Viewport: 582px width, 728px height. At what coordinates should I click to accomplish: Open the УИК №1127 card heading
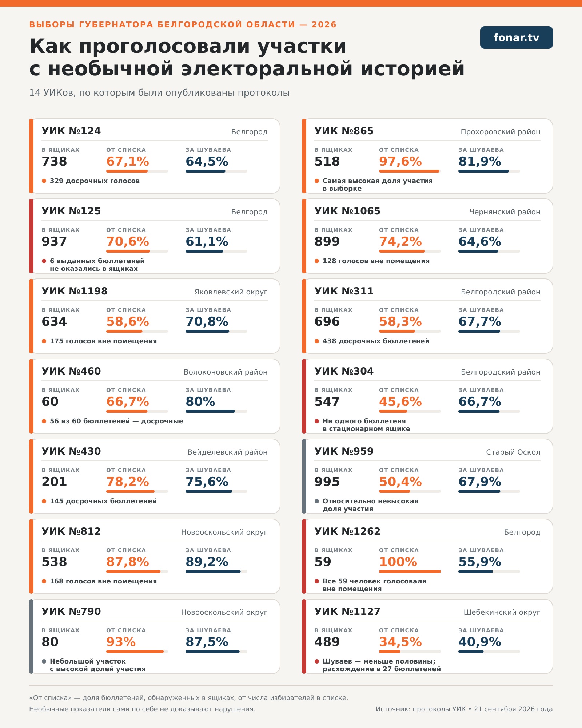(x=347, y=612)
